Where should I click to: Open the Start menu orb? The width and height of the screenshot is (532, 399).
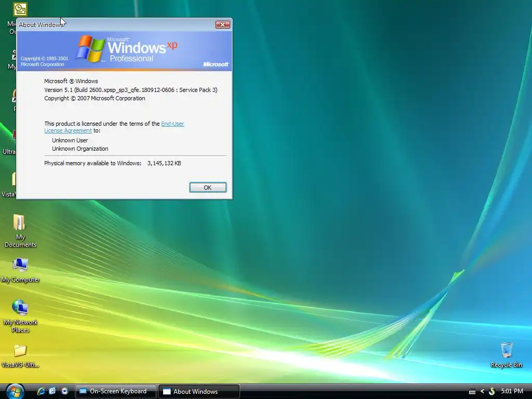[15, 391]
